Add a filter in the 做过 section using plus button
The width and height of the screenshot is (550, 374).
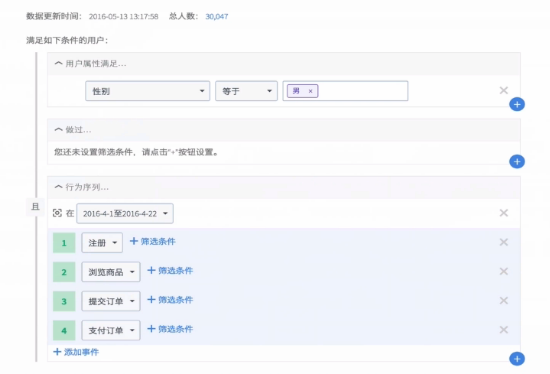point(517,162)
